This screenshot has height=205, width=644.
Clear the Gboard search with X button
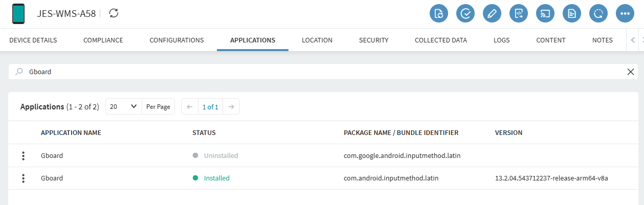point(631,72)
